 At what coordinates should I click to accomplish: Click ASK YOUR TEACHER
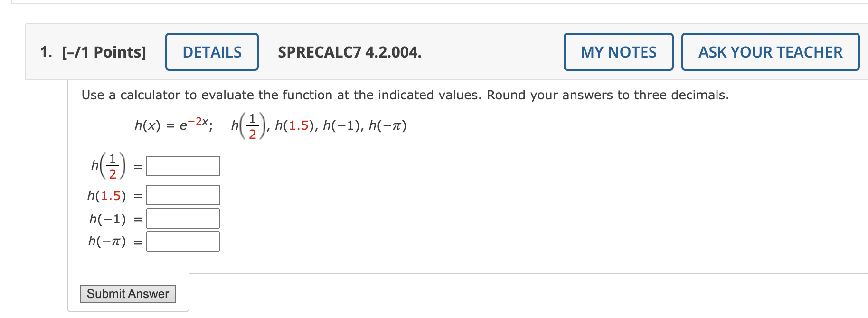pyautogui.click(x=770, y=52)
